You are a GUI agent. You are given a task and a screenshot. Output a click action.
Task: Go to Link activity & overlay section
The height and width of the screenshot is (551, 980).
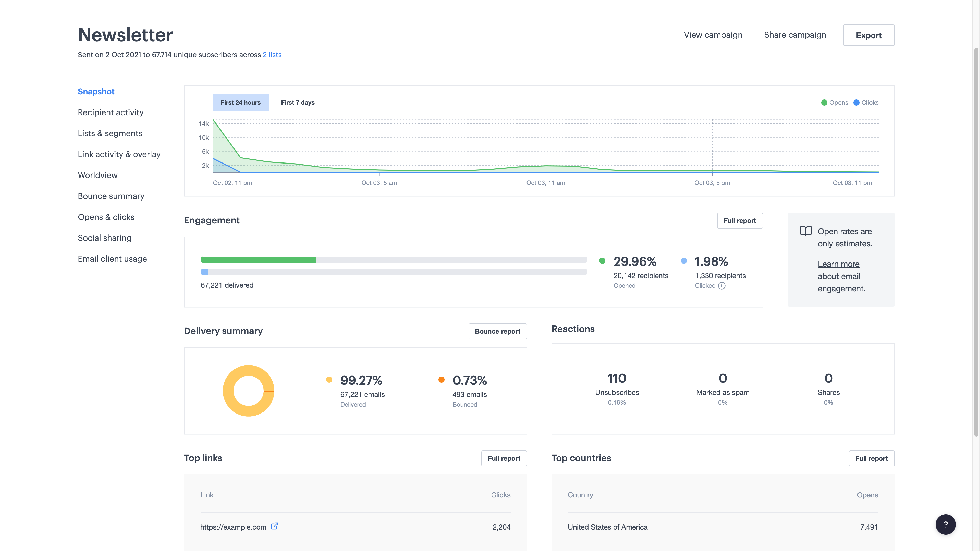(119, 154)
